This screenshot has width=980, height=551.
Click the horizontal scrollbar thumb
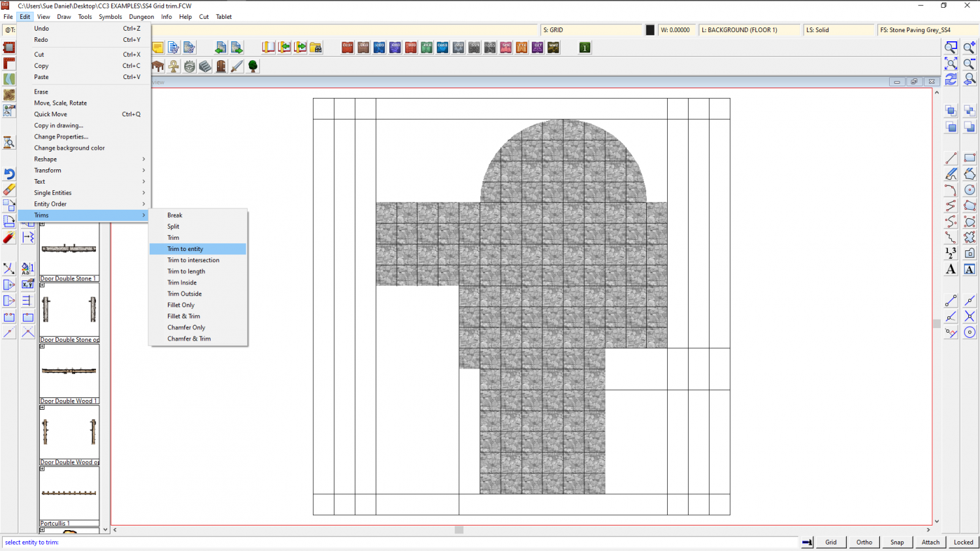pos(459,530)
